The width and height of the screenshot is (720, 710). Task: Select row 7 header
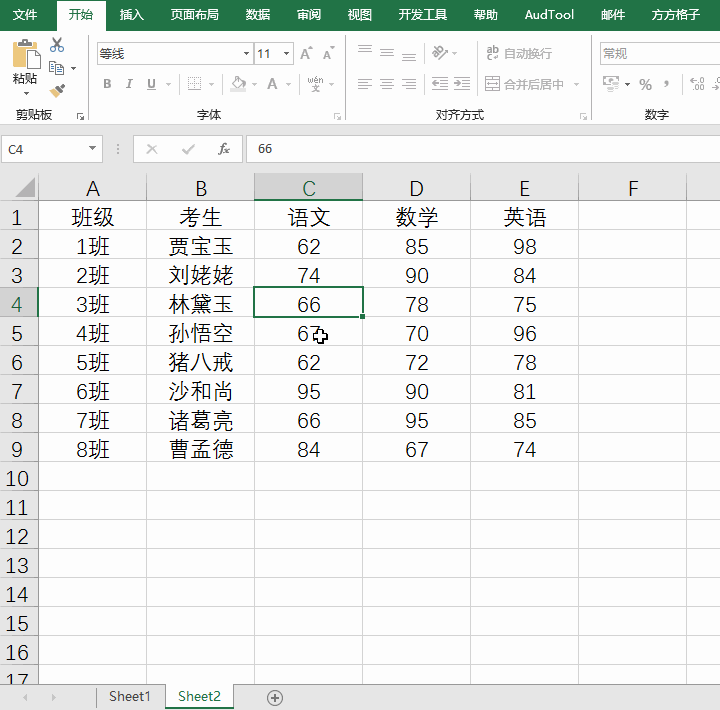pos(18,391)
